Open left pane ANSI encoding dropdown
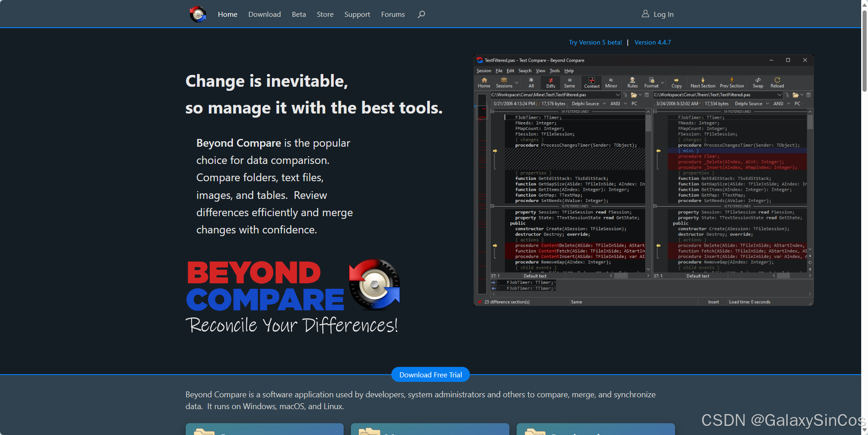868x435 pixels. click(625, 104)
